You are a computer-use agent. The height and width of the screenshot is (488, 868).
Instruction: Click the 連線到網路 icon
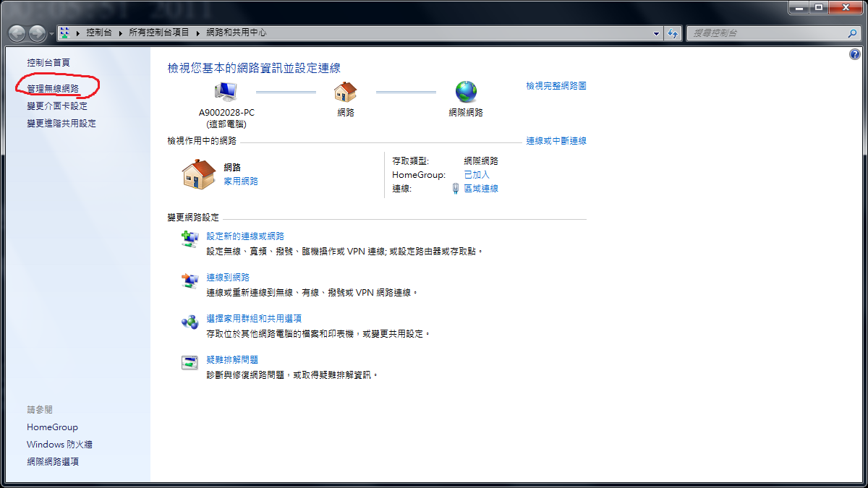pos(190,281)
